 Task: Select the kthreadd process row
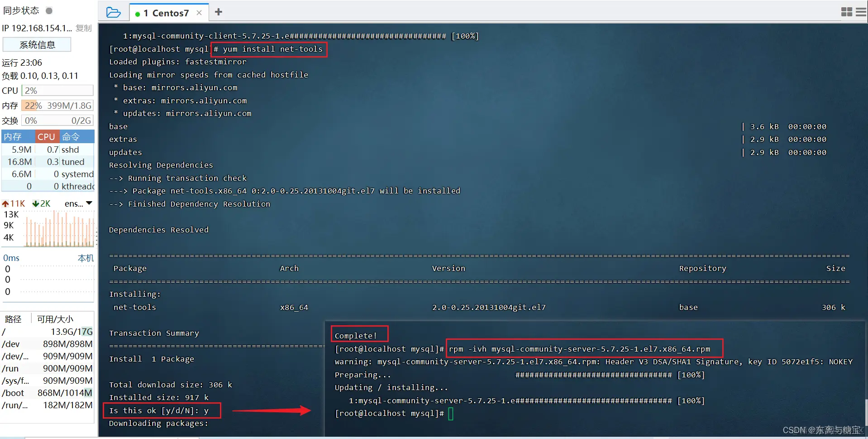(x=48, y=186)
